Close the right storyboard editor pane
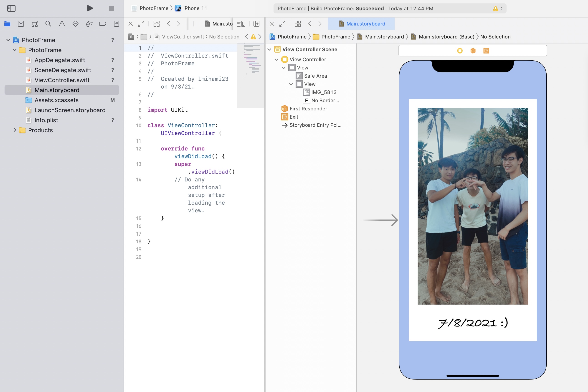This screenshot has height=392, width=588. (x=272, y=24)
